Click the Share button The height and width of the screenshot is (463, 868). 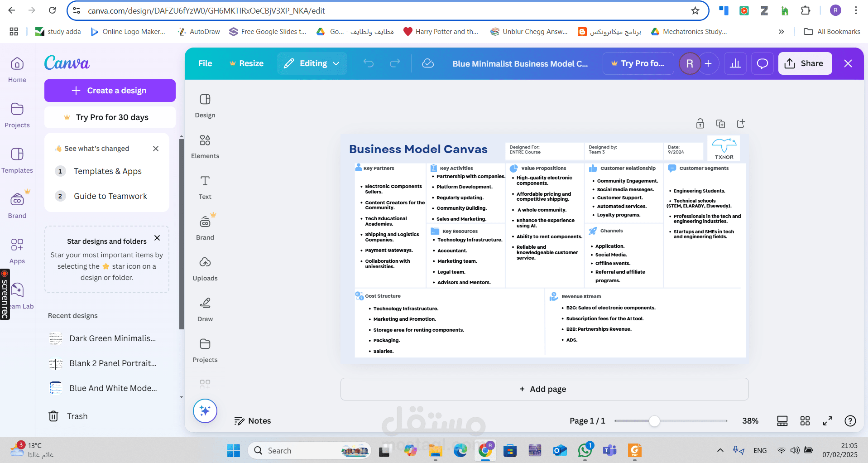pos(805,63)
